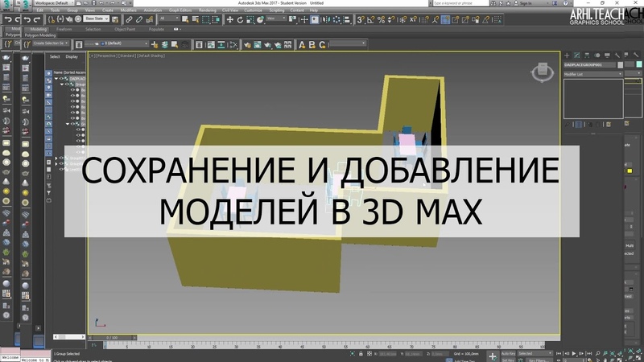Switch to the Modify command panel tab
Image resolution: width=644 pixels, height=362 pixels.
tap(576, 55)
